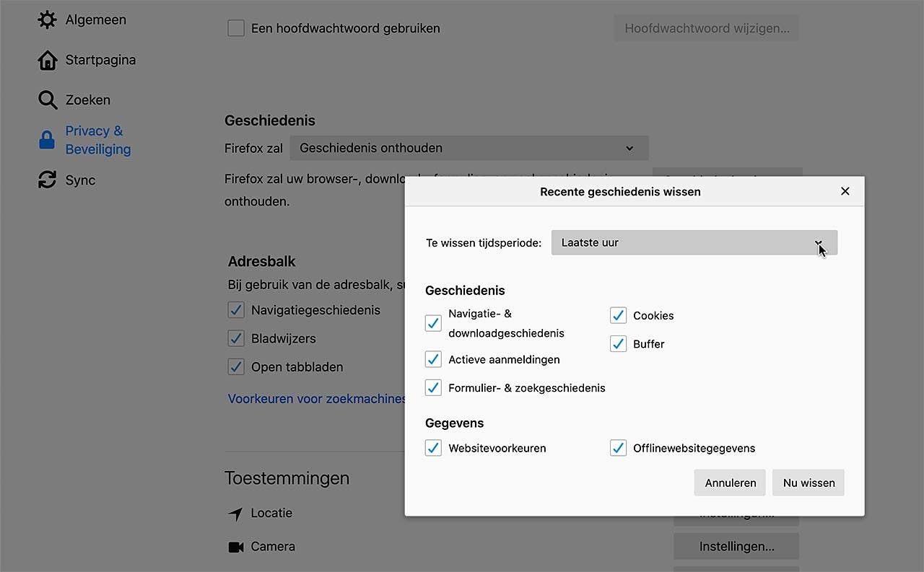Screen dimensions: 924x572
Task: Click the Locatie arrow icon
Action: point(236,513)
